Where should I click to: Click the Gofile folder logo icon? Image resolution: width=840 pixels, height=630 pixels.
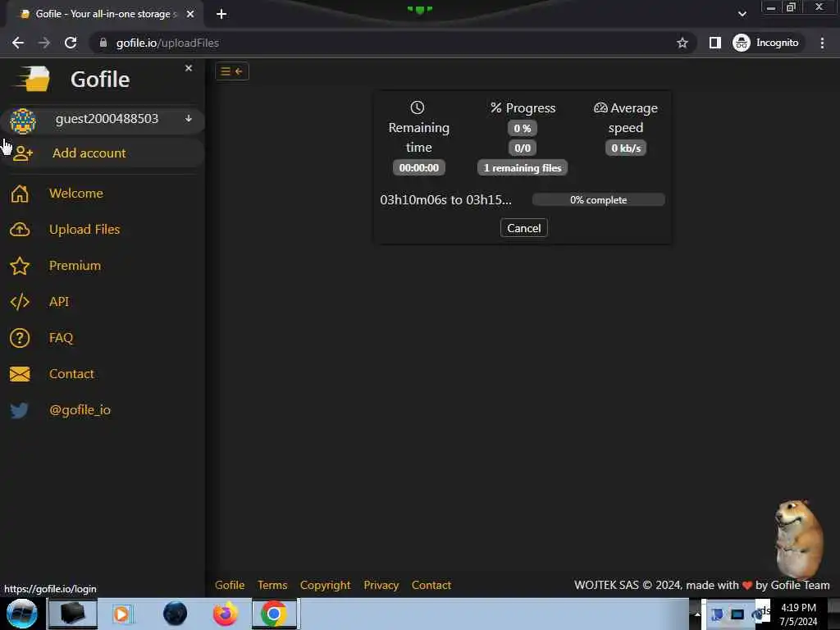33,80
